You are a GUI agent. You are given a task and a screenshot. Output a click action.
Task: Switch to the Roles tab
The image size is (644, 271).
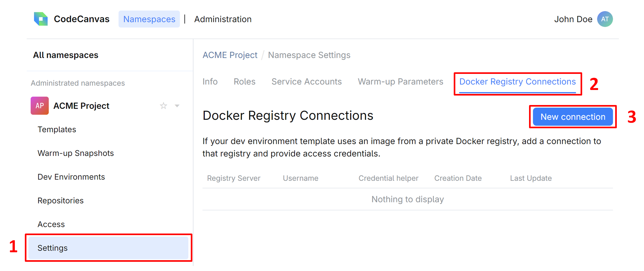coord(244,82)
